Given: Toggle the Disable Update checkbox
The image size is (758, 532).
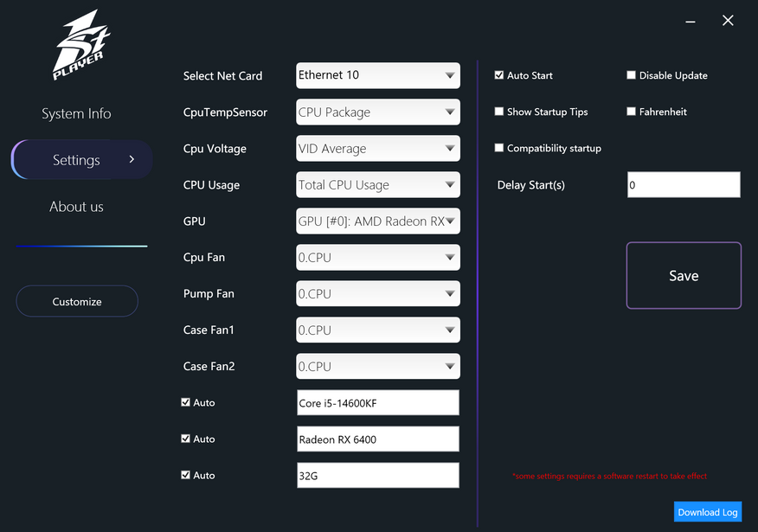Looking at the screenshot, I should 632,75.
